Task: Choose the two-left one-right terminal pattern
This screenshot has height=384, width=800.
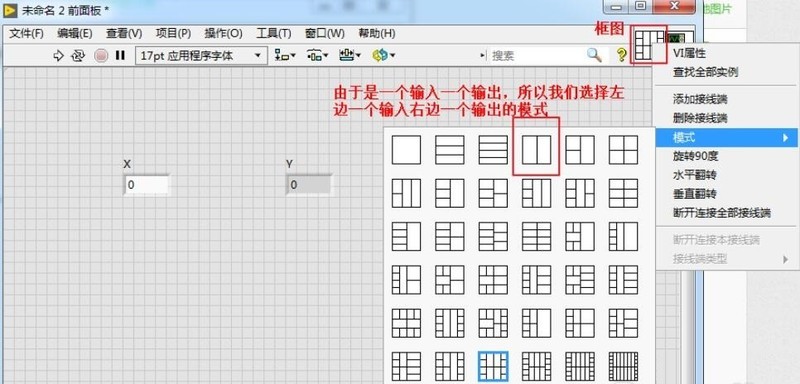Action: pyautogui.click(x=580, y=149)
